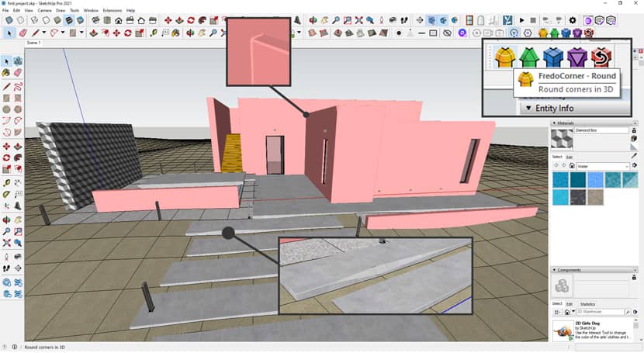Collapse the Components panel

554,270
